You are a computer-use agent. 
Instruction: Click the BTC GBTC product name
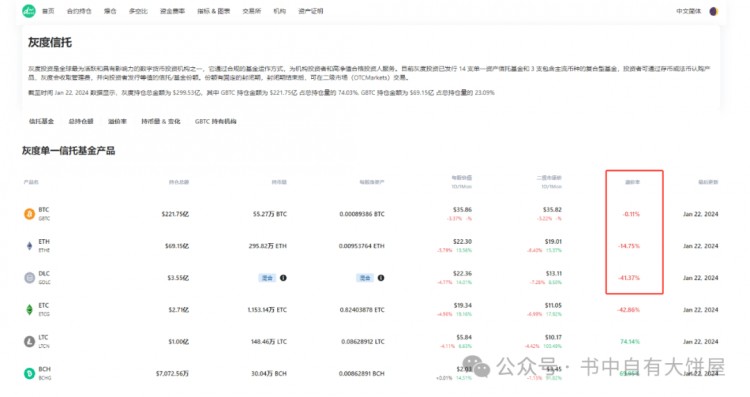pos(44,214)
